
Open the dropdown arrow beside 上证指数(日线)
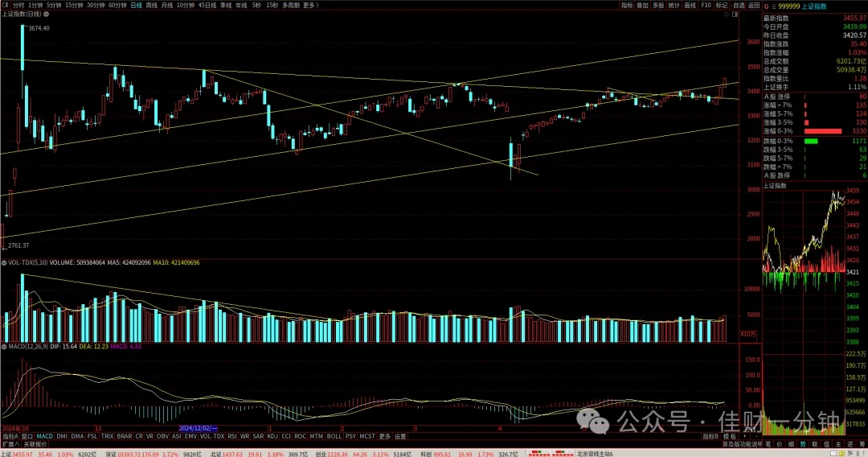point(47,14)
